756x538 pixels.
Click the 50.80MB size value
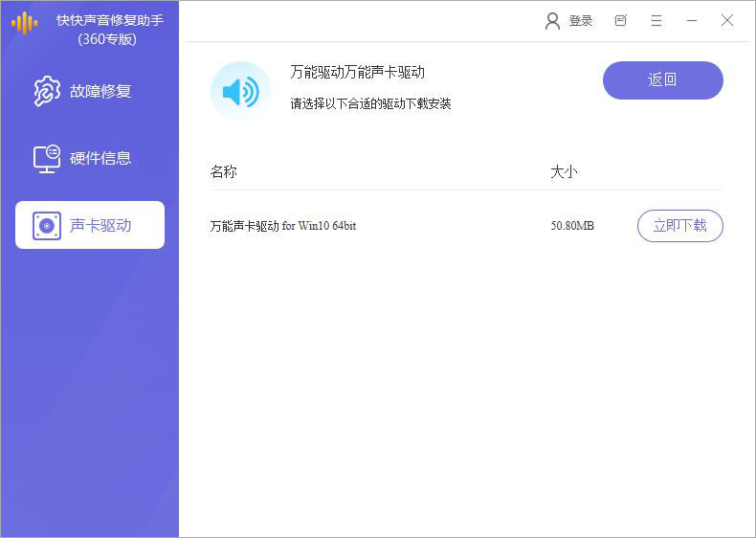pyautogui.click(x=572, y=225)
